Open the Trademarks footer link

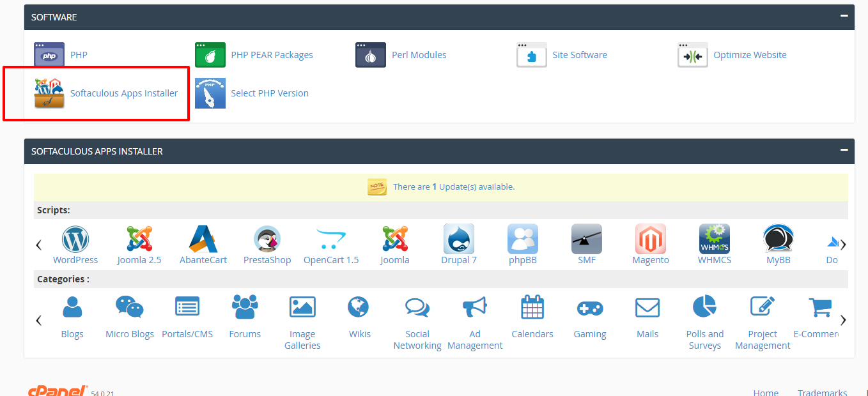pyautogui.click(x=823, y=393)
